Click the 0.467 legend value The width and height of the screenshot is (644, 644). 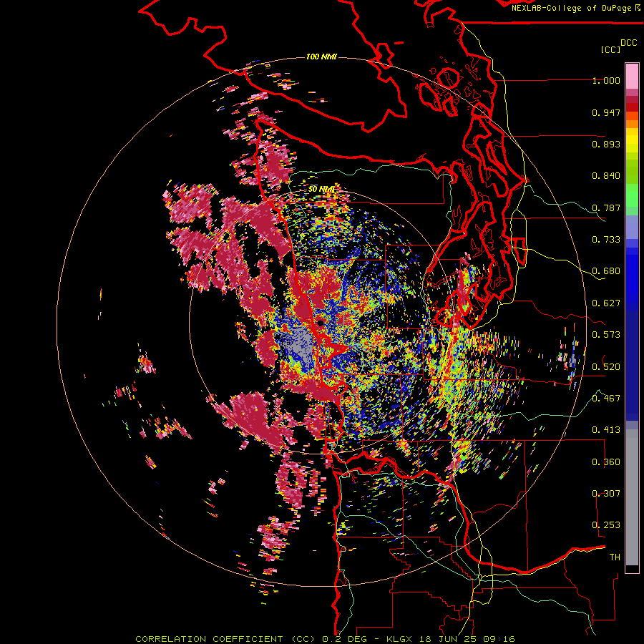coord(606,398)
